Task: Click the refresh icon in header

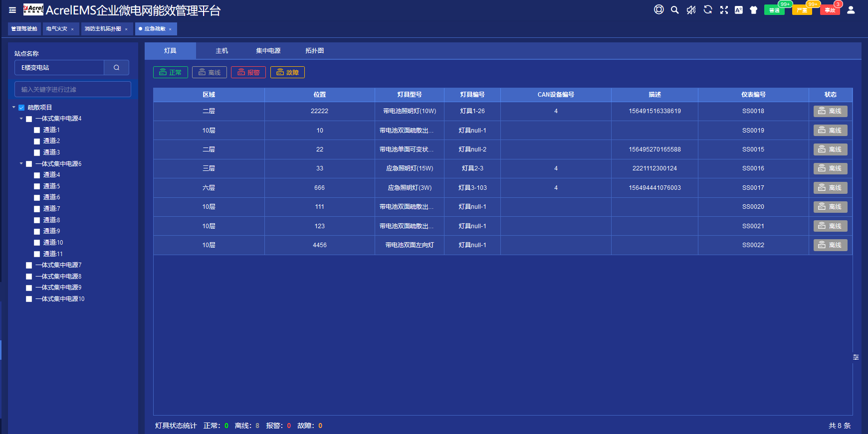Action: pyautogui.click(x=707, y=10)
